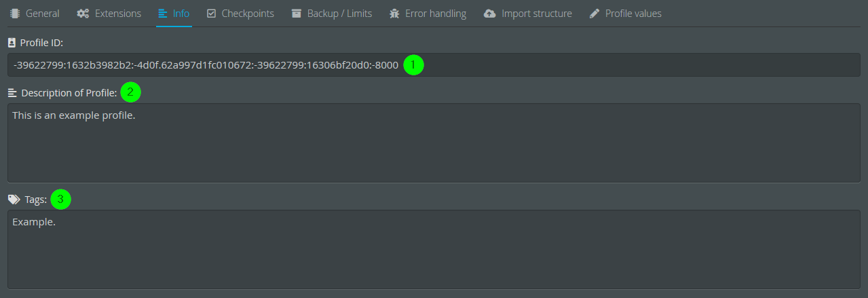Click the tag icon beside the Tags label

14,200
